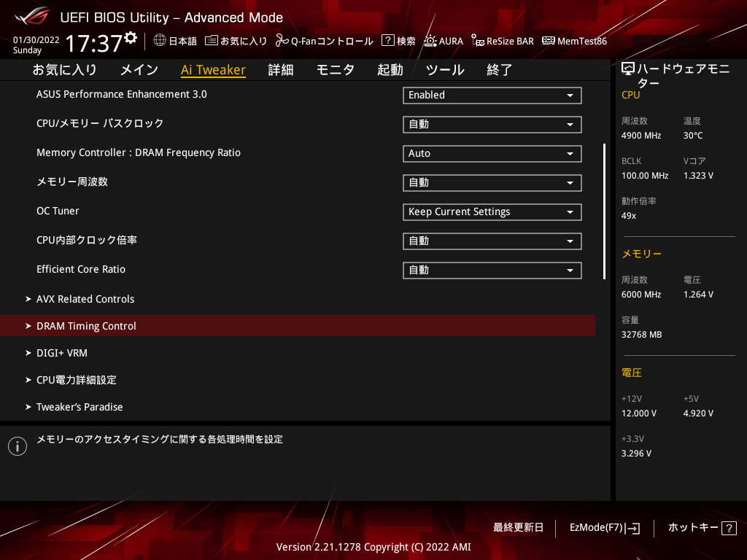Click the EzMode exit arrow icon
This screenshot has height=560, width=747.
[x=632, y=528]
